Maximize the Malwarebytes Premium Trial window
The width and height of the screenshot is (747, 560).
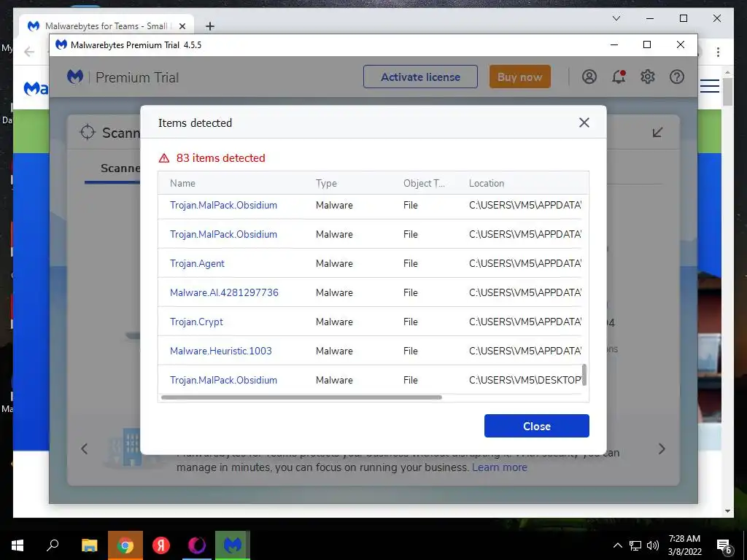[647, 44]
